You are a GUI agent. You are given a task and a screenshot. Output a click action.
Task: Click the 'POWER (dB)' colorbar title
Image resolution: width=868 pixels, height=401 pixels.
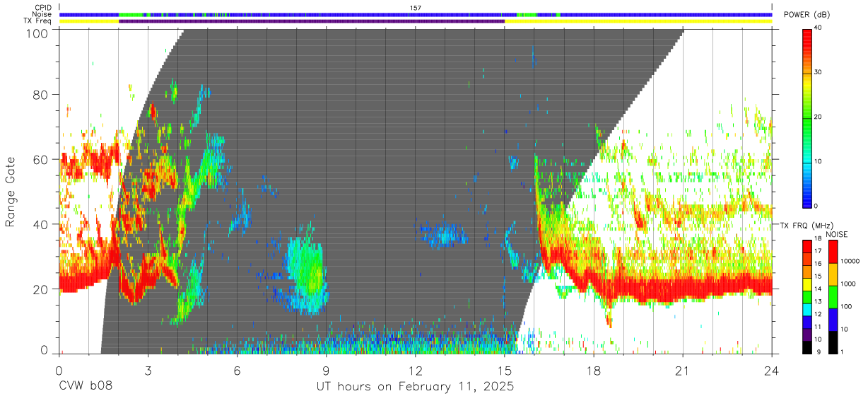[x=807, y=15]
